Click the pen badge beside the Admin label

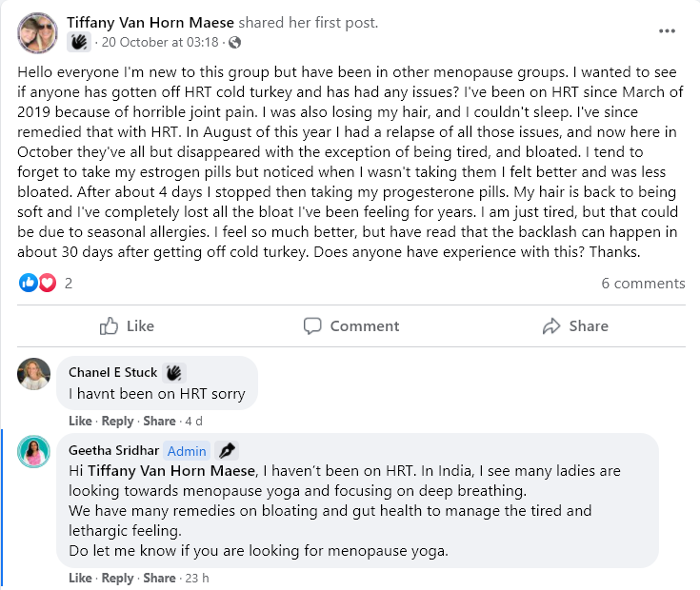coord(226,450)
